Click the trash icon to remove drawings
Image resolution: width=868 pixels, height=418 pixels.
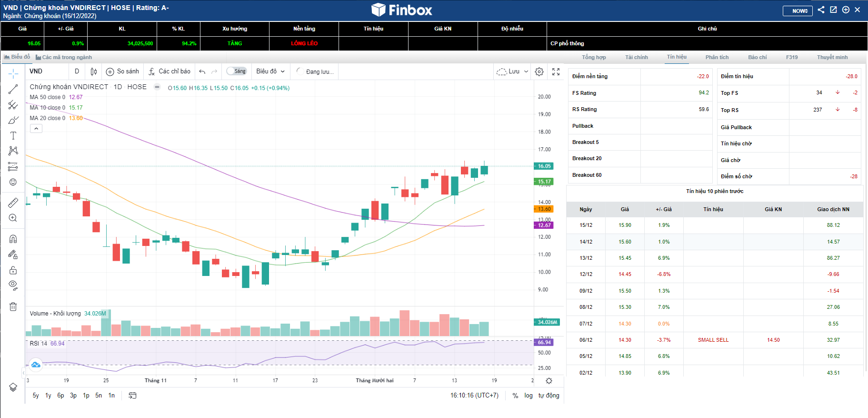click(13, 306)
